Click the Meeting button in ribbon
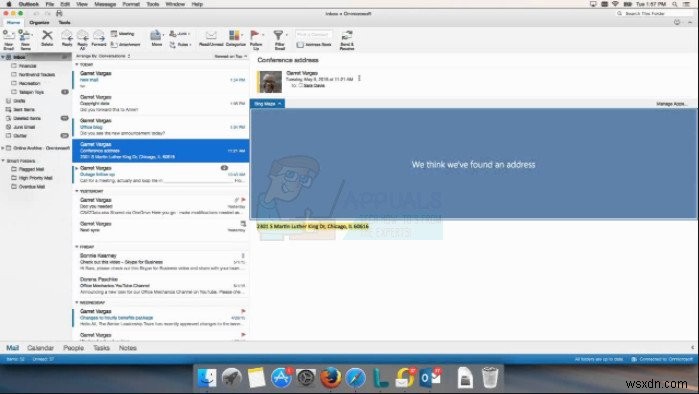The width and height of the screenshot is (699, 394). pyautogui.click(x=122, y=33)
